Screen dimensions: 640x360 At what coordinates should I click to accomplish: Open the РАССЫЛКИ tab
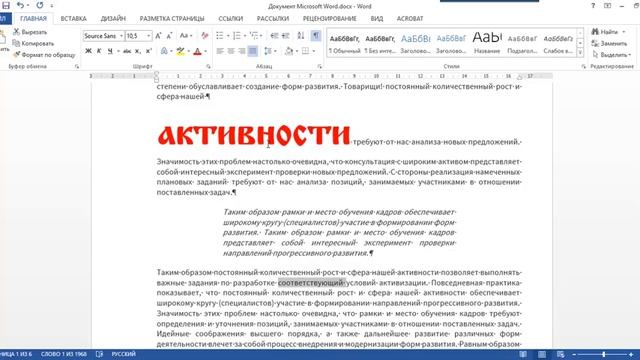click(273, 19)
